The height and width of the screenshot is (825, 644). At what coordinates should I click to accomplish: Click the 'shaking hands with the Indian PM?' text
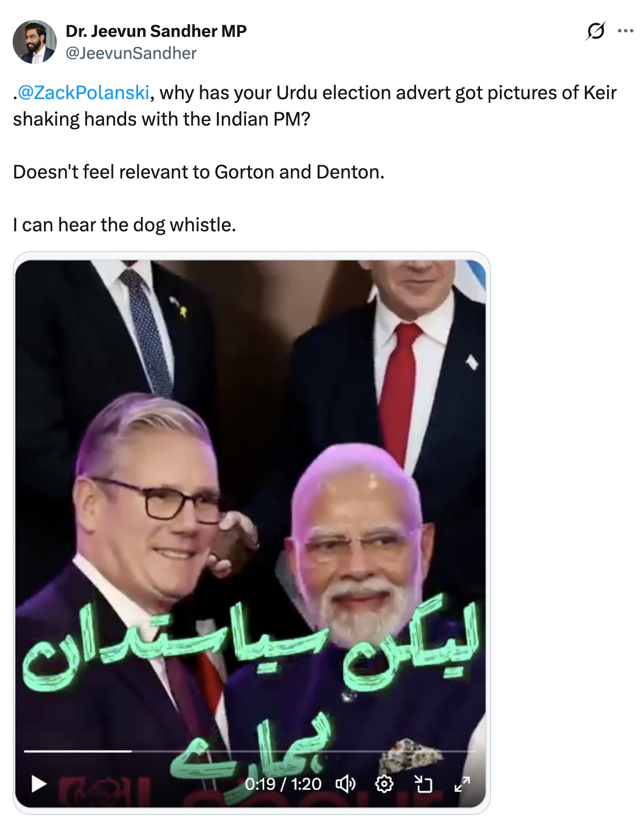(162, 119)
